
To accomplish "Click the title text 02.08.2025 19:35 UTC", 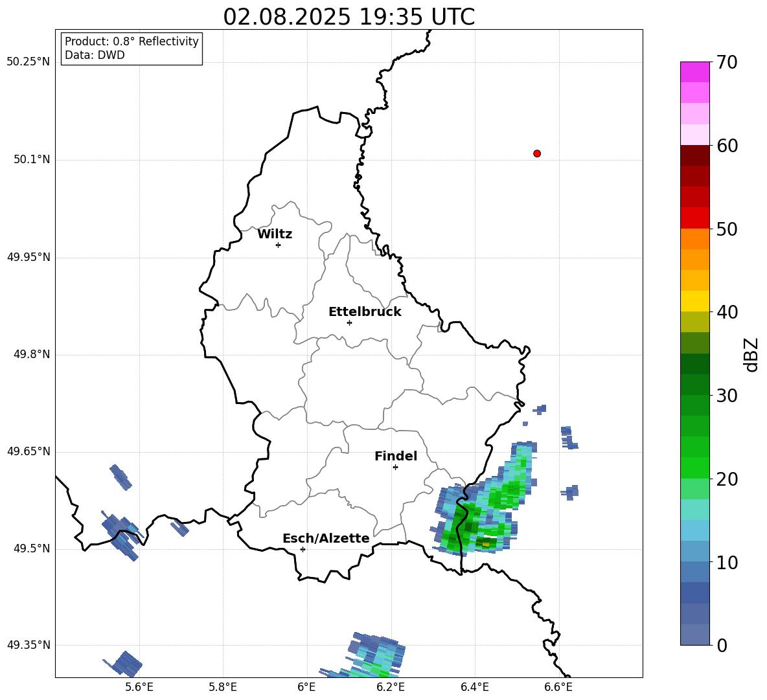I will coord(349,17).
